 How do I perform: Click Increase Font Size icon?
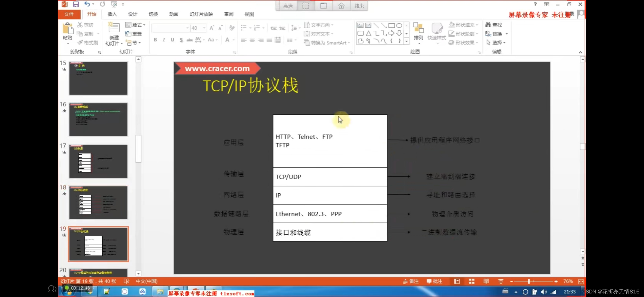pos(212,28)
